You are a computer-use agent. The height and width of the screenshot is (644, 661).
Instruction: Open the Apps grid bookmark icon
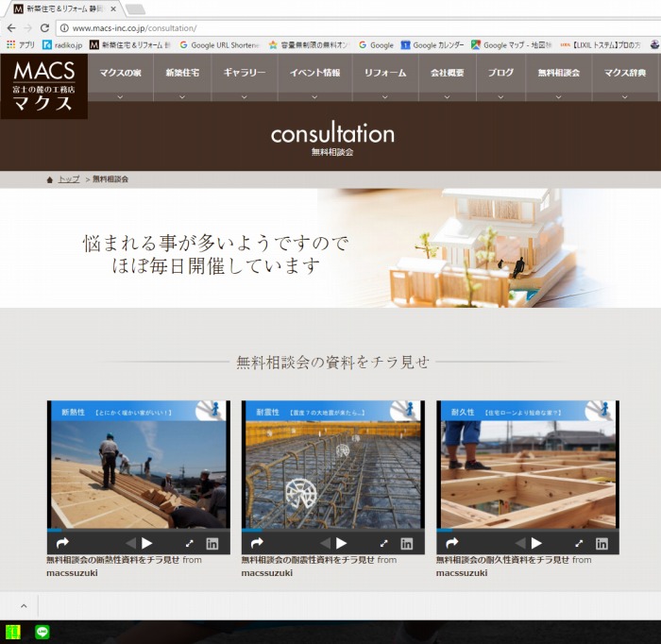(11, 44)
